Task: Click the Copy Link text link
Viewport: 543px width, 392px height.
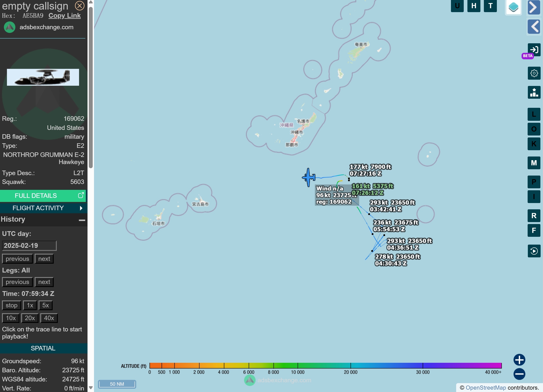Action: pyautogui.click(x=65, y=16)
